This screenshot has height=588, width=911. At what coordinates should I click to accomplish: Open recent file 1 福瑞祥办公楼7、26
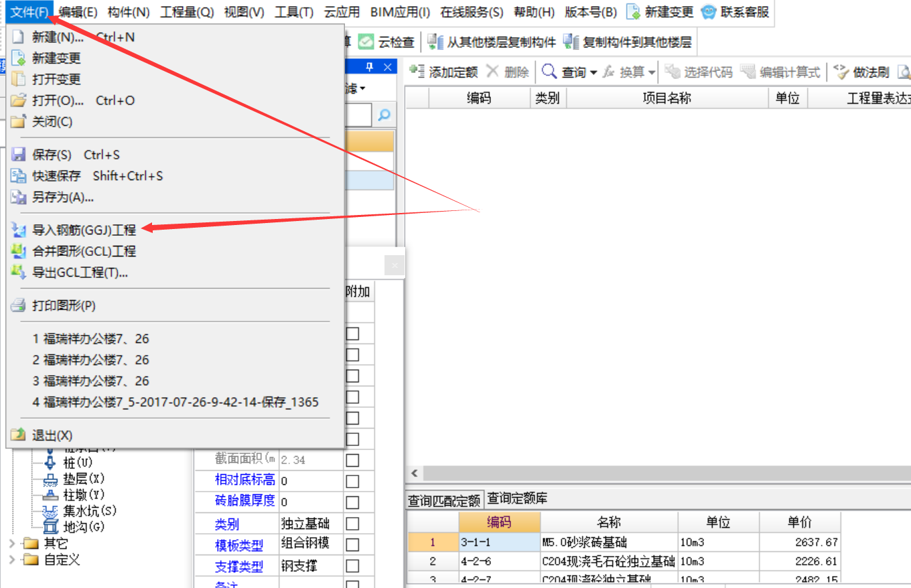coord(91,339)
